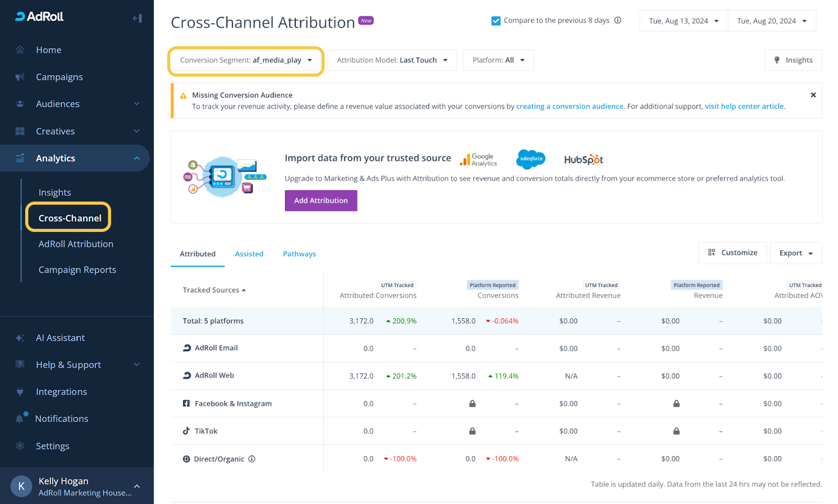The width and height of the screenshot is (838, 504).
Task: Open the Attribution Model dropdown
Action: point(392,60)
